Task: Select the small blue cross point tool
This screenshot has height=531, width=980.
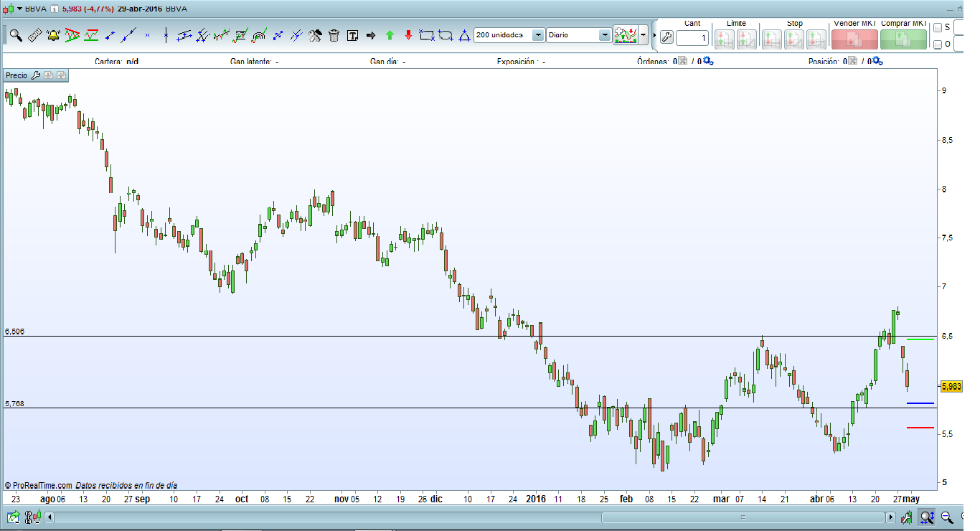Action: coord(147,34)
